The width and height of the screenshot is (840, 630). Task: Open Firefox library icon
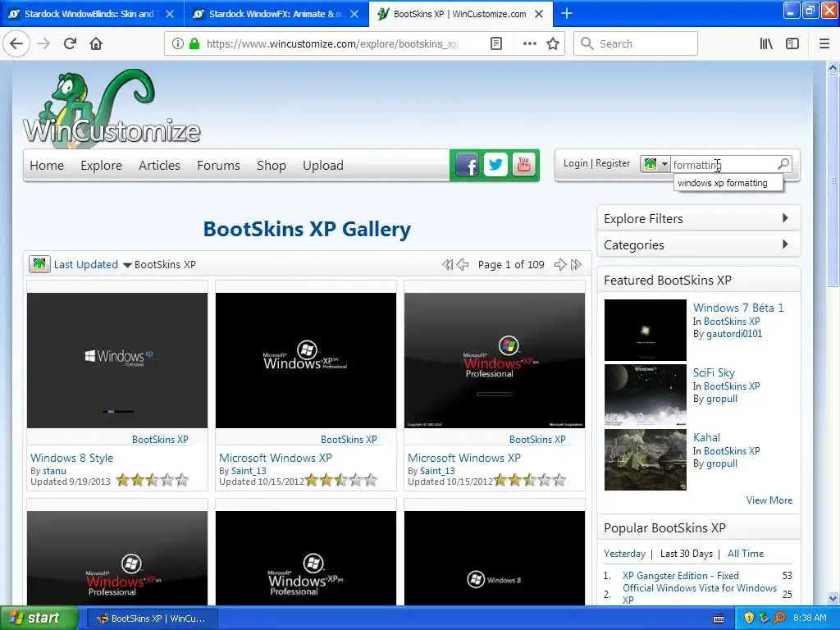click(766, 43)
